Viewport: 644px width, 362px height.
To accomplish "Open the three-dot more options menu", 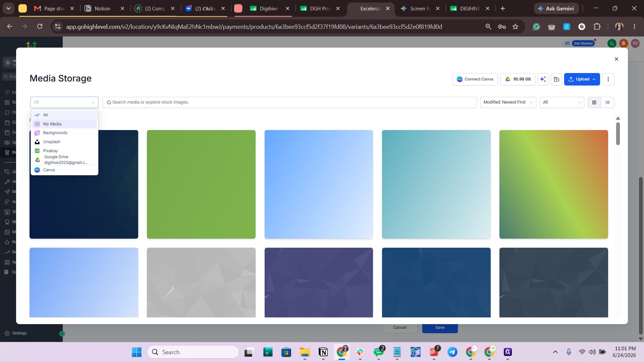I will (608, 79).
